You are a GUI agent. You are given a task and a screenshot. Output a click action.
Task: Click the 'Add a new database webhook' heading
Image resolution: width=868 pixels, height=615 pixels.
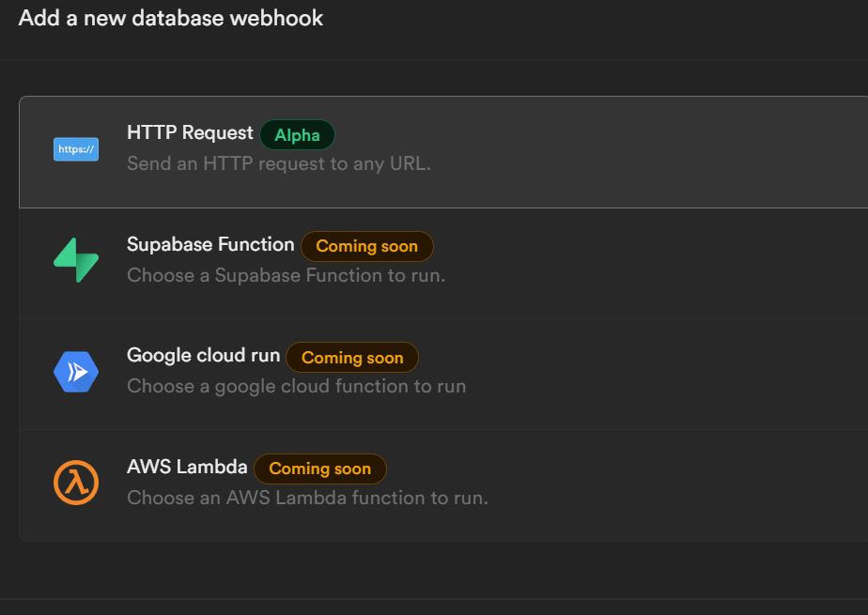click(171, 19)
